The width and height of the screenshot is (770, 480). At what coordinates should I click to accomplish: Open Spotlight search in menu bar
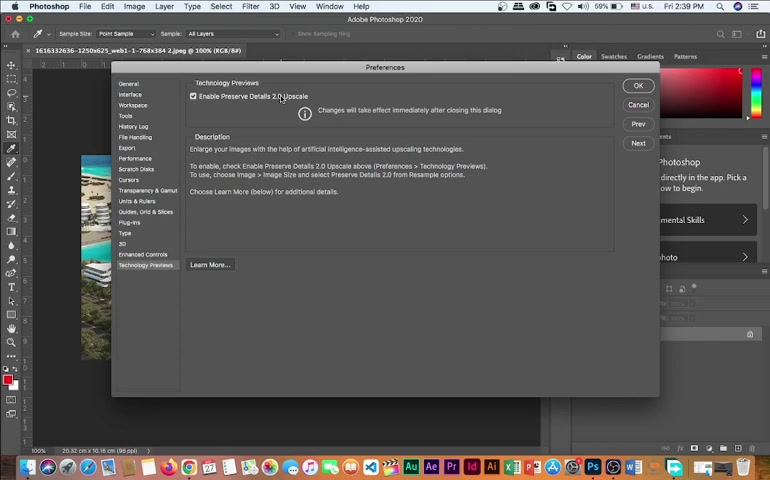click(720, 6)
